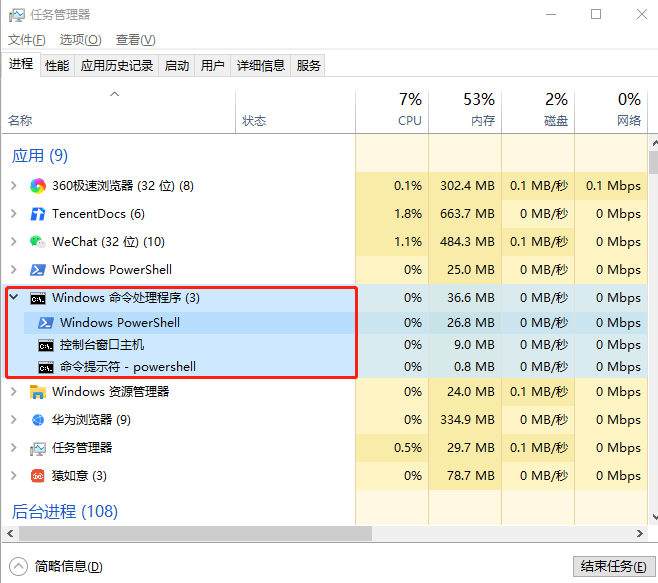Click the 控制台窗口主机 icon

tap(46, 345)
